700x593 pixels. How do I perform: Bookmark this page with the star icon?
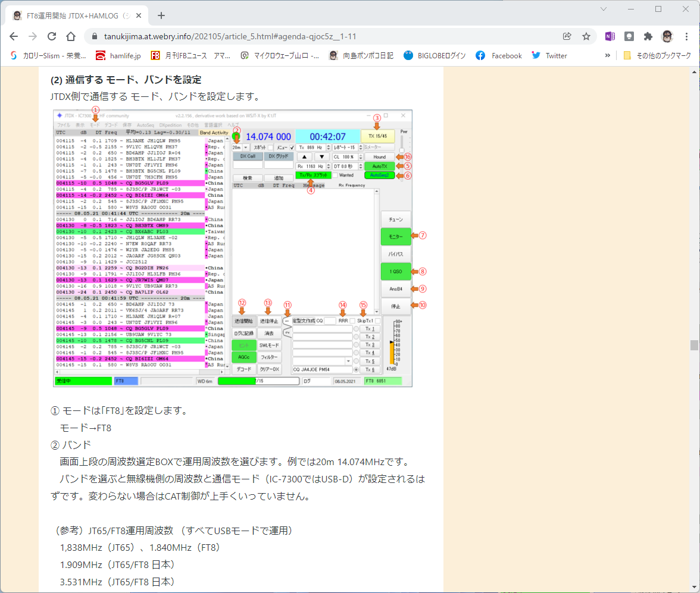coord(586,37)
